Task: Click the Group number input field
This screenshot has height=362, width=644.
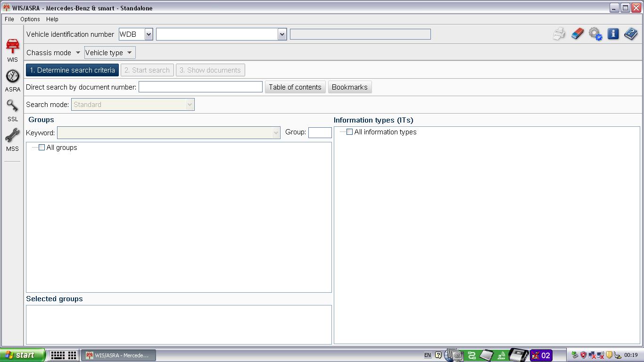Action: (x=320, y=132)
